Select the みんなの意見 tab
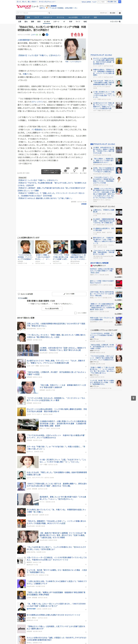 73,17
